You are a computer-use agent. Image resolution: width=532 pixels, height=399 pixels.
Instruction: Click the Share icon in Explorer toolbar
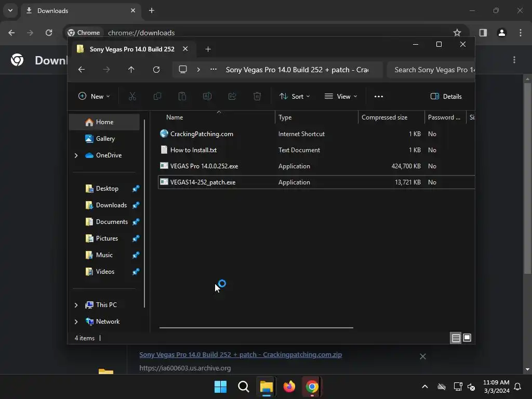[232, 96]
